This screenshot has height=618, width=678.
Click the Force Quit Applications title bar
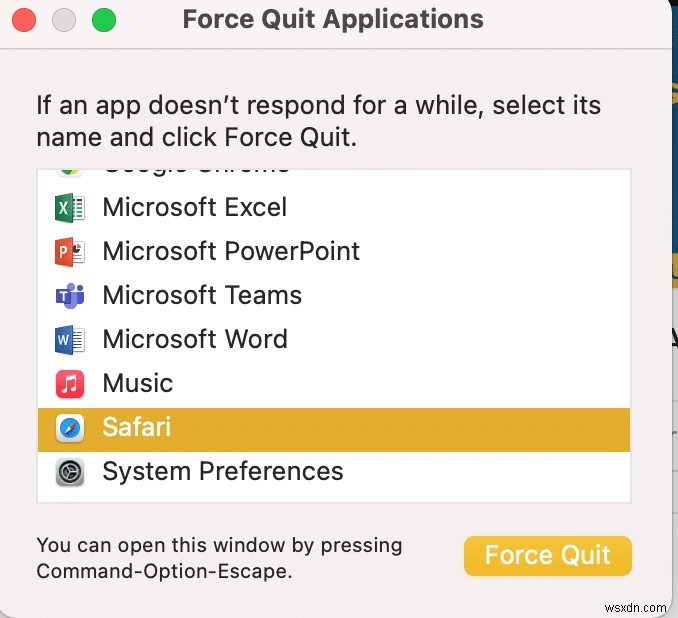[x=333, y=19]
